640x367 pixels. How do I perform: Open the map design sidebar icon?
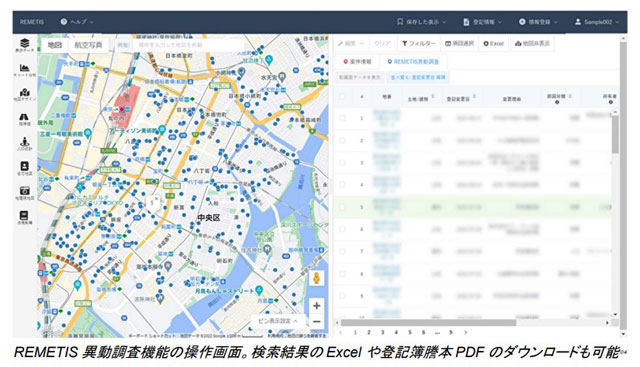[24, 94]
